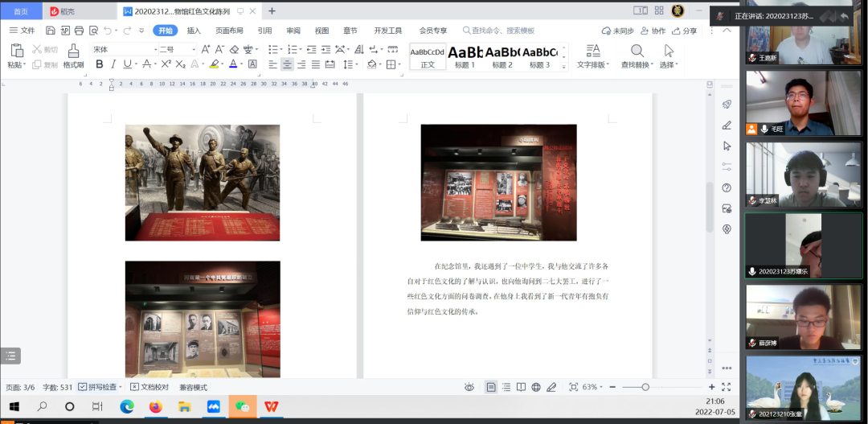
Task: Toggle left text alignment
Action: (273, 64)
